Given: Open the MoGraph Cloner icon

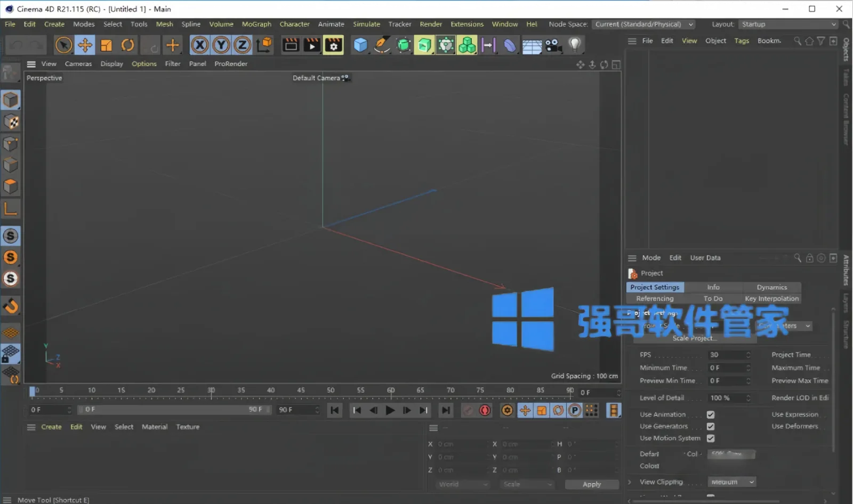Looking at the screenshot, I should tap(467, 45).
